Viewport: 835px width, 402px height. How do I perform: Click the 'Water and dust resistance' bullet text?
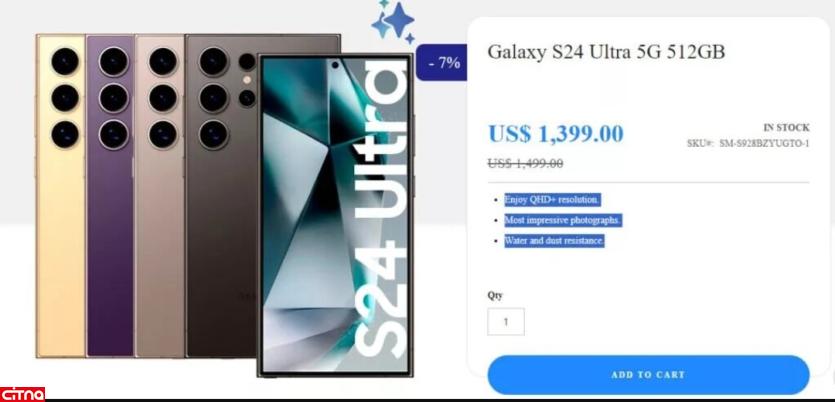pos(554,241)
